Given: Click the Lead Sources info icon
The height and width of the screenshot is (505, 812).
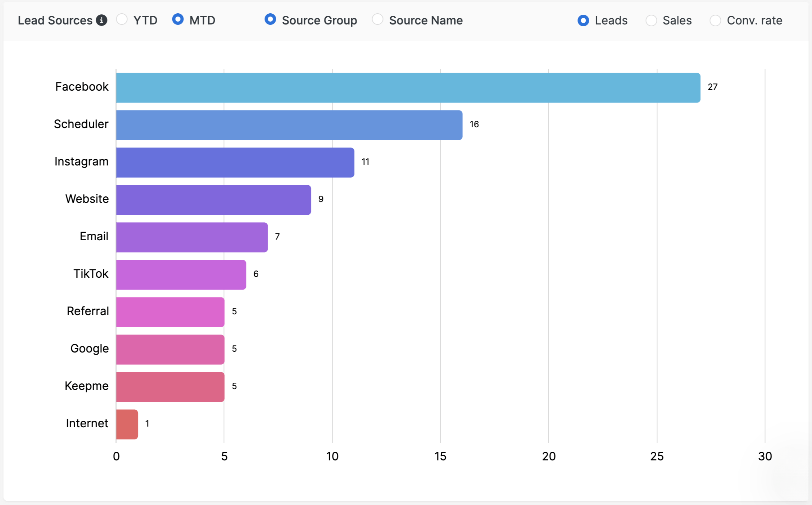Looking at the screenshot, I should coord(101,21).
